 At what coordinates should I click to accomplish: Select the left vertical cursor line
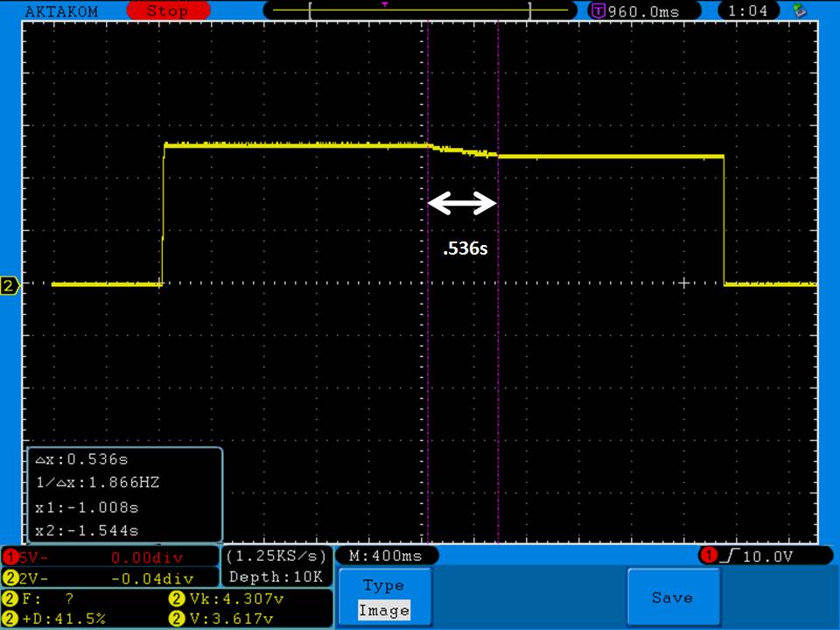click(428, 350)
